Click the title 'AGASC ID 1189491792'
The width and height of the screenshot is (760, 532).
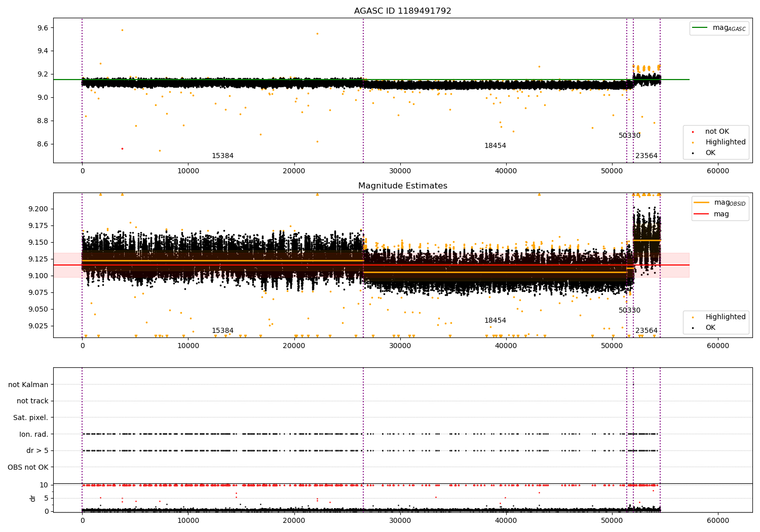402,11
